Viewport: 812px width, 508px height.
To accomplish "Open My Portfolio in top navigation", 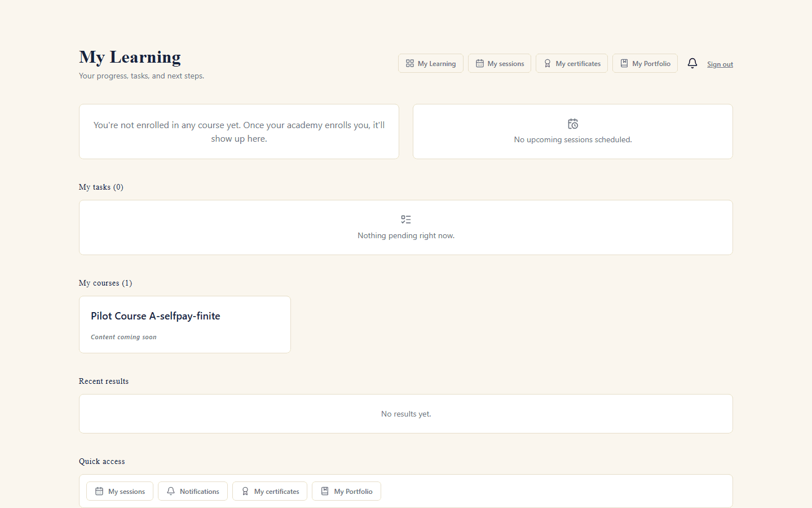I will [645, 63].
